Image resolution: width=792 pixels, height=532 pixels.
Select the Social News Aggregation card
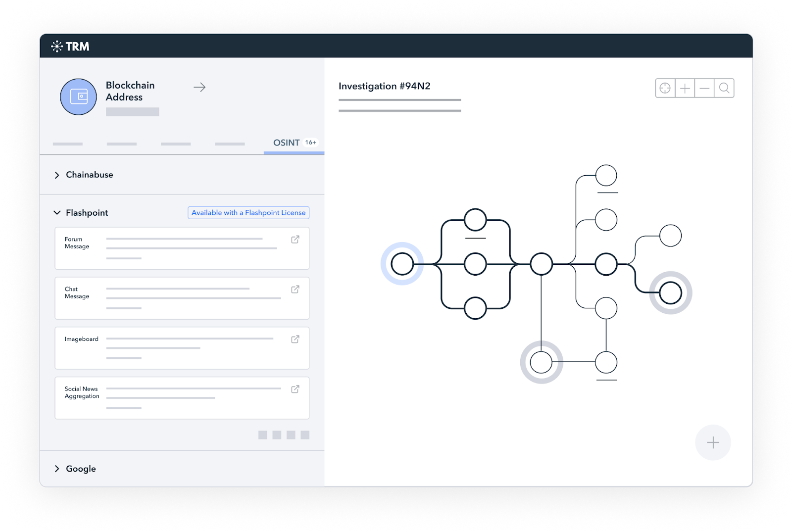[182, 398]
